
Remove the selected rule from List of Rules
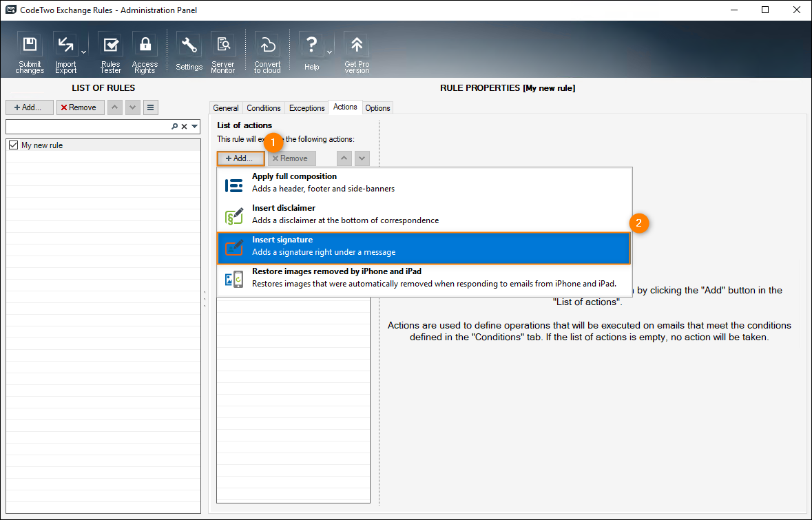[x=81, y=107]
